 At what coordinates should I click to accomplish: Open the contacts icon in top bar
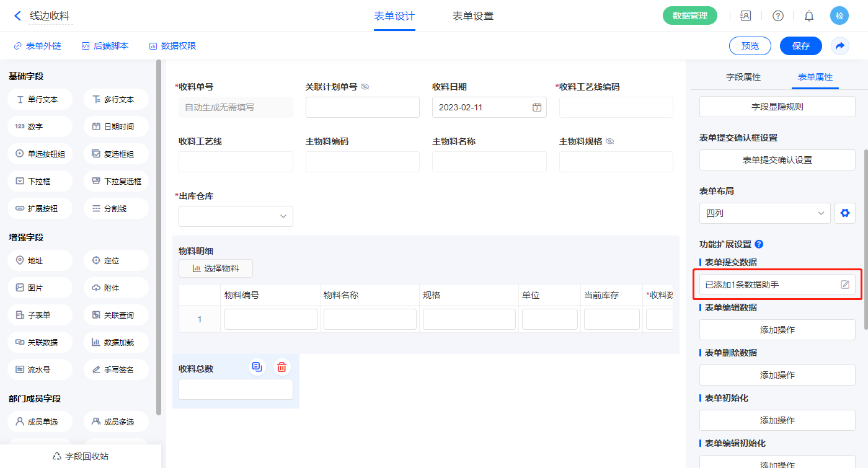746,16
